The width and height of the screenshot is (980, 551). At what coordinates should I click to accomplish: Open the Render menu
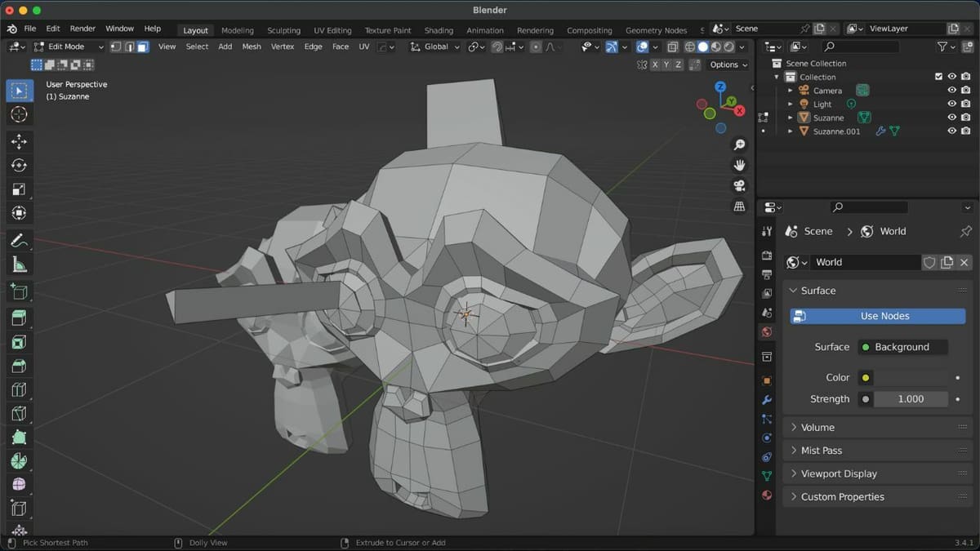(82, 29)
